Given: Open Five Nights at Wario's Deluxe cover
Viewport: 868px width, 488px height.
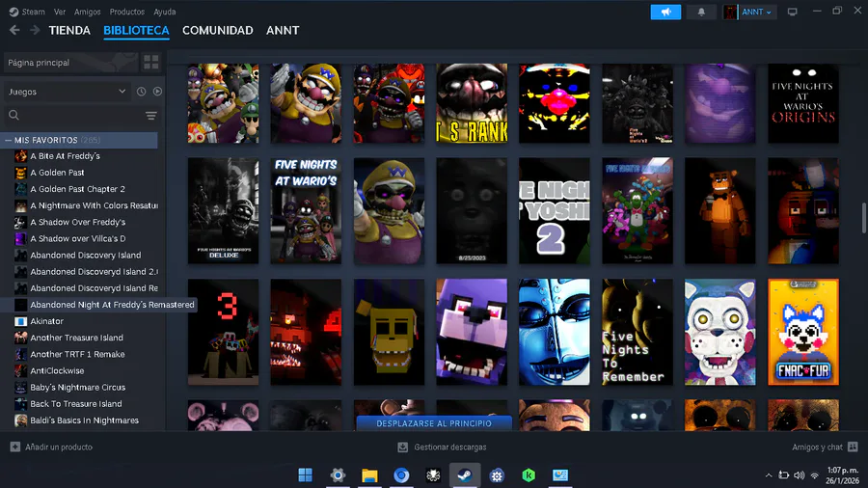Looking at the screenshot, I should pyautogui.click(x=223, y=211).
